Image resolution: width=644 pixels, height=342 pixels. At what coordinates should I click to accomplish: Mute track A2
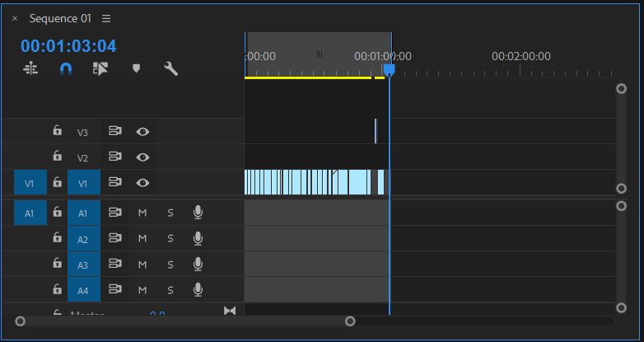click(x=142, y=238)
